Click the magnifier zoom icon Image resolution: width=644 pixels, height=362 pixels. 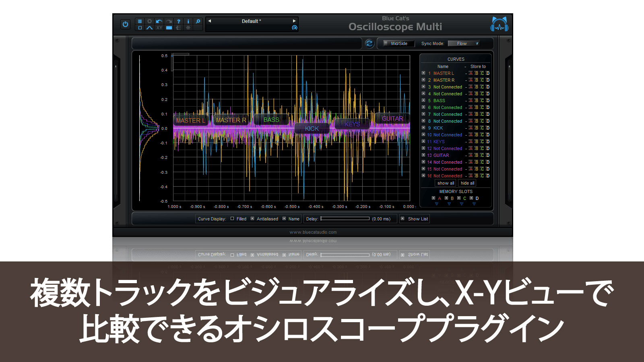(x=198, y=21)
